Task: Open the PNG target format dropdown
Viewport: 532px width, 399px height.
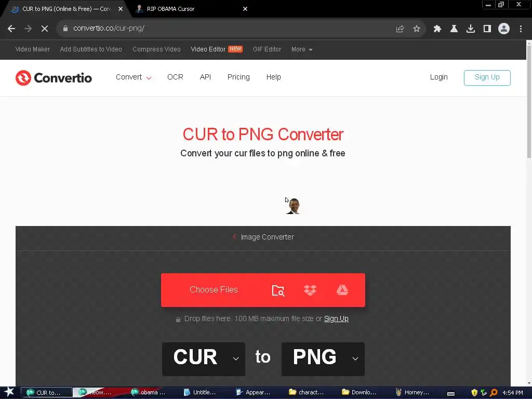Action: [x=323, y=359]
